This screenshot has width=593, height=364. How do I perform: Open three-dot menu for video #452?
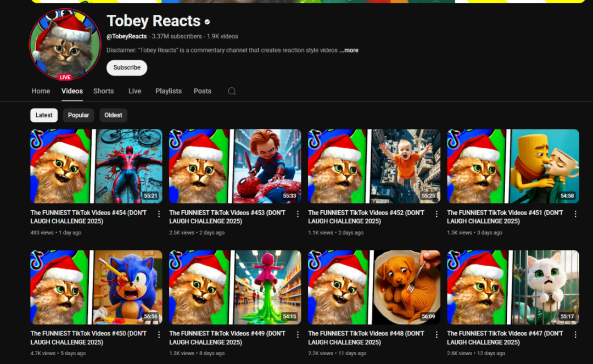pyautogui.click(x=437, y=214)
